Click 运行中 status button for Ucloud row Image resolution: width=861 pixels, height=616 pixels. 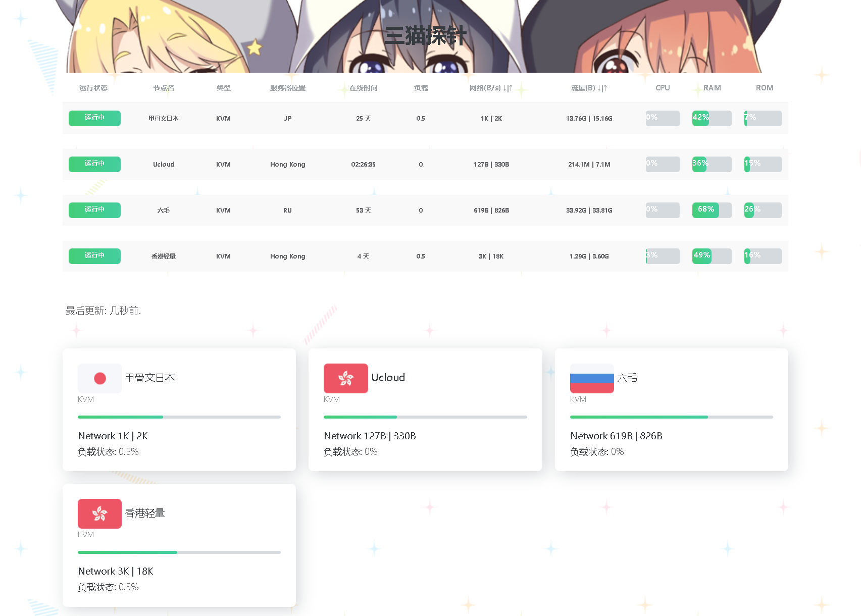94,164
